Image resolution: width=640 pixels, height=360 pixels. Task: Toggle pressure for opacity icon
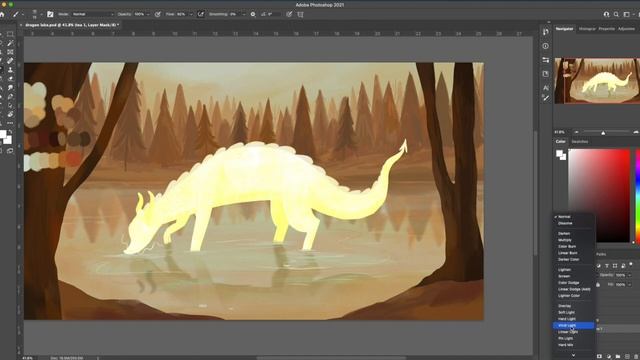point(158,14)
